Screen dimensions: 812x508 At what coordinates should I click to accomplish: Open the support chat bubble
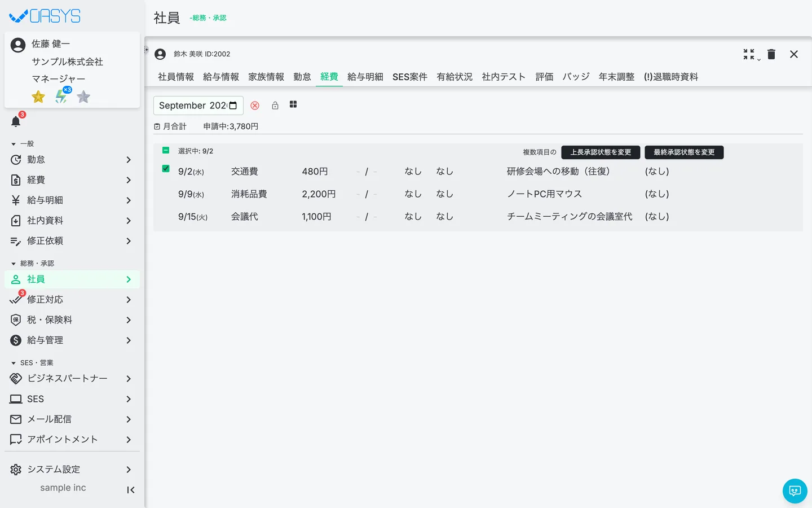coord(795,491)
